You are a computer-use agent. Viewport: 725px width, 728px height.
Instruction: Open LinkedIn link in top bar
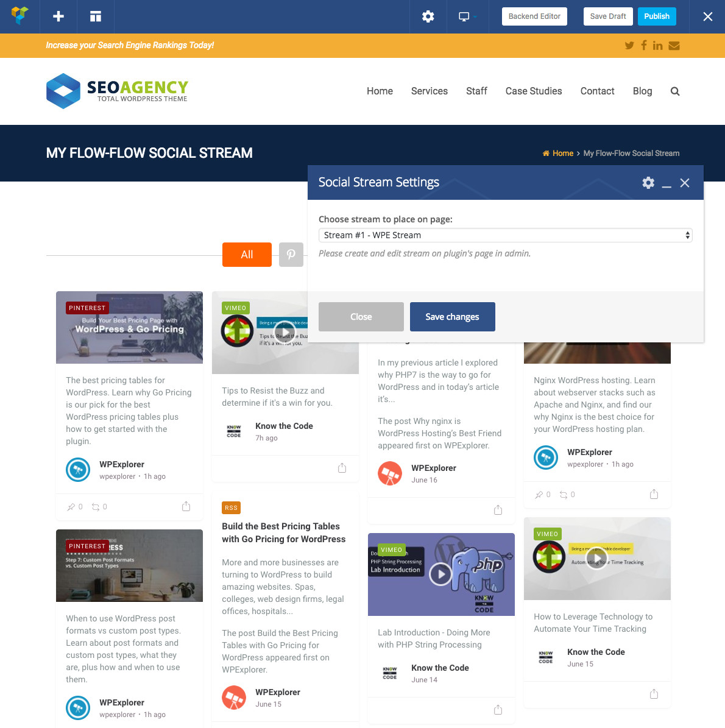[657, 46]
